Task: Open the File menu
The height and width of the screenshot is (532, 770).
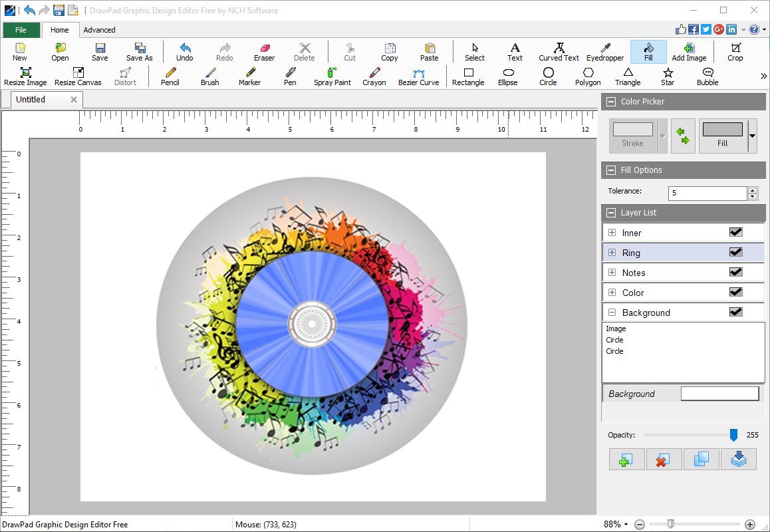Action: point(21,30)
